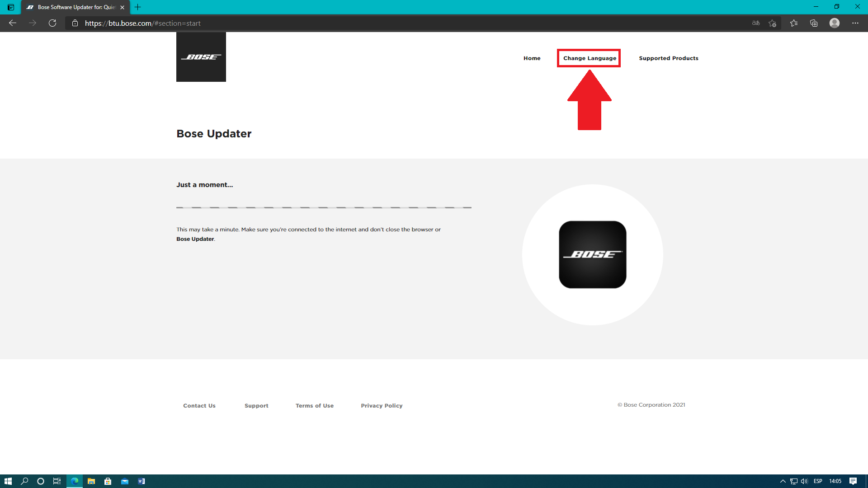Open the Privacy Policy footer link
Screen dimensions: 868x488
click(x=381, y=406)
